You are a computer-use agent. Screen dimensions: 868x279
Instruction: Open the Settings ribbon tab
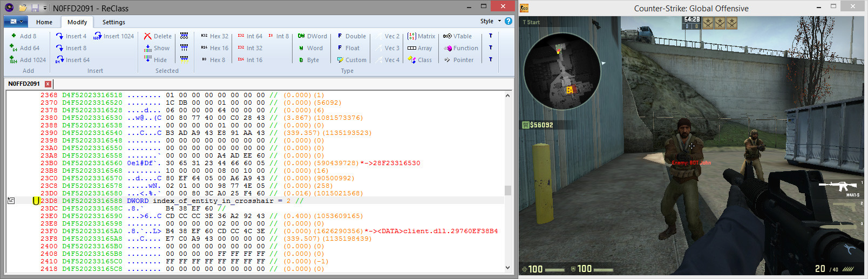point(114,22)
